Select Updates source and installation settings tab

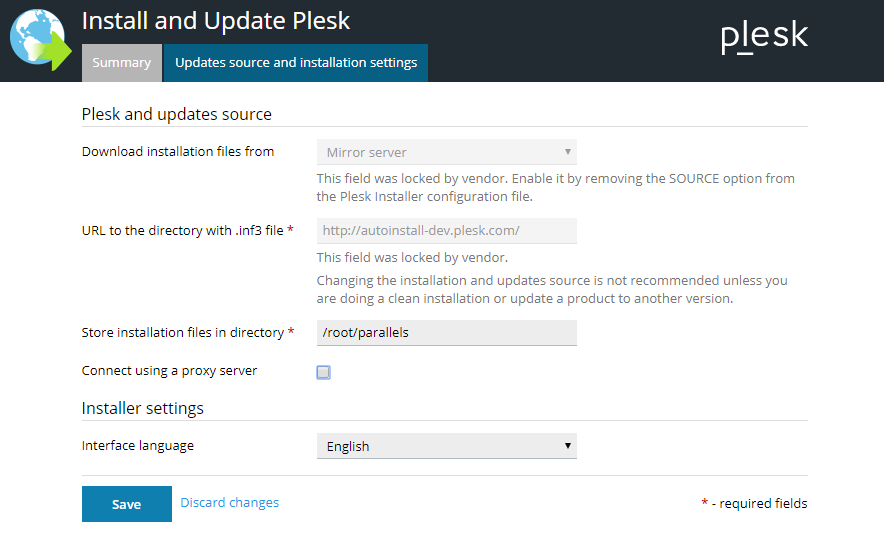coord(296,63)
